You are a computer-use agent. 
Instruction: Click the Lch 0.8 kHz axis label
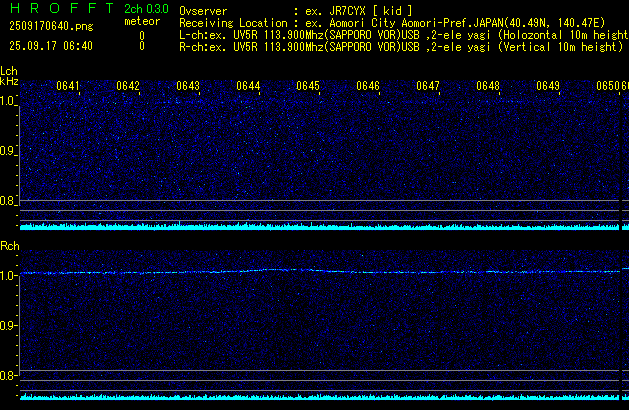point(8,201)
